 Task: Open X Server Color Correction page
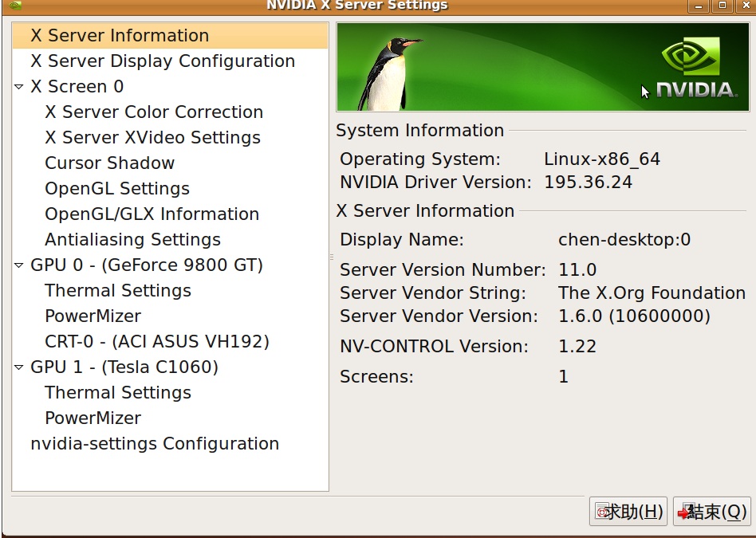[154, 112]
